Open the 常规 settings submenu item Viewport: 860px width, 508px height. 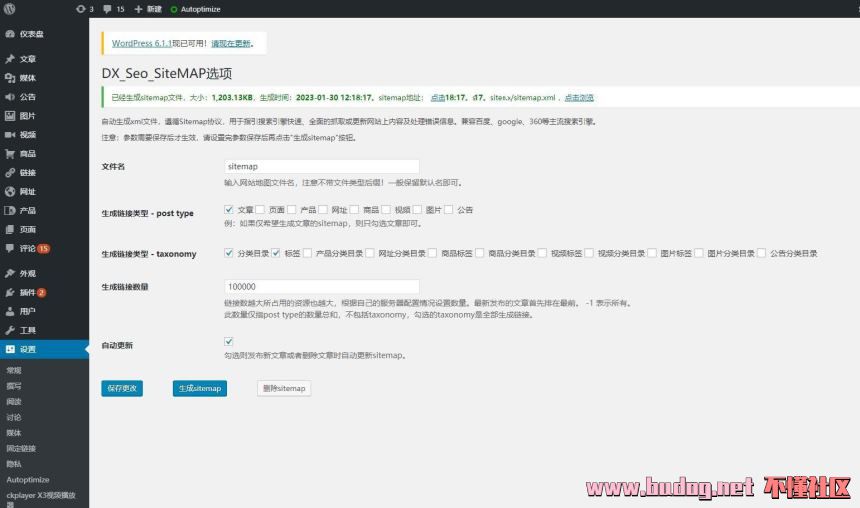pos(14,370)
